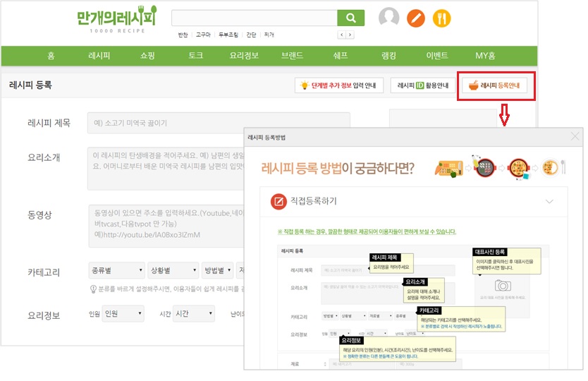Image resolution: width=588 pixels, height=381 pixels.
Task: Click 단계별 추가 정보 입력 안내 button
Action: [x=339, y=86]
